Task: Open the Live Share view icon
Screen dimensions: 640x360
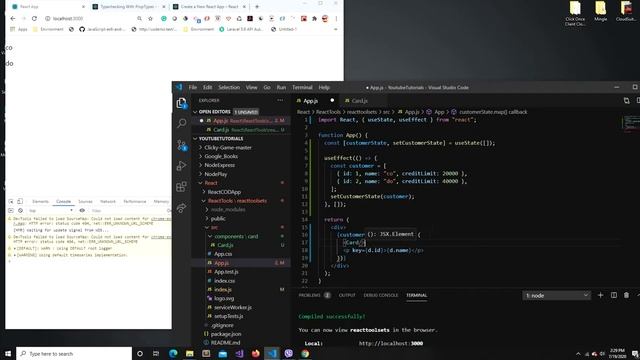Action: [182, 208]
